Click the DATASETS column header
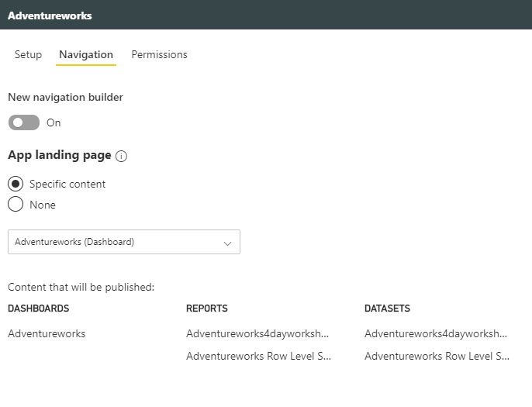 tap(387, 309)
